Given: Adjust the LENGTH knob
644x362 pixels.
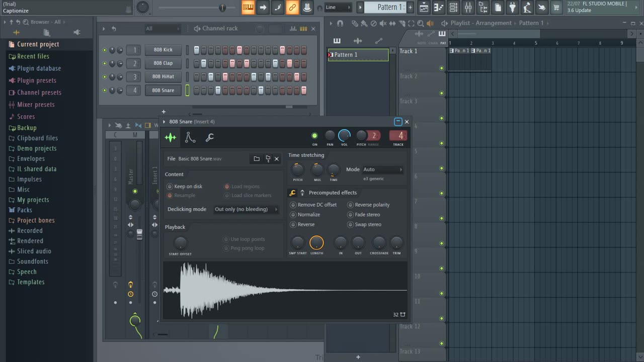Looking at the screenshot, I should (x=316, y=243).
